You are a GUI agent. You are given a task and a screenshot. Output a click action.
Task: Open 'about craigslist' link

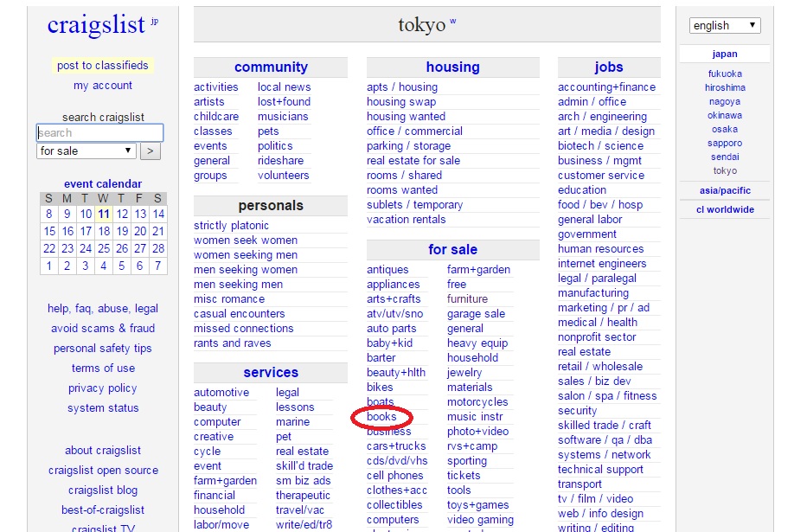(x=103, y=451)
